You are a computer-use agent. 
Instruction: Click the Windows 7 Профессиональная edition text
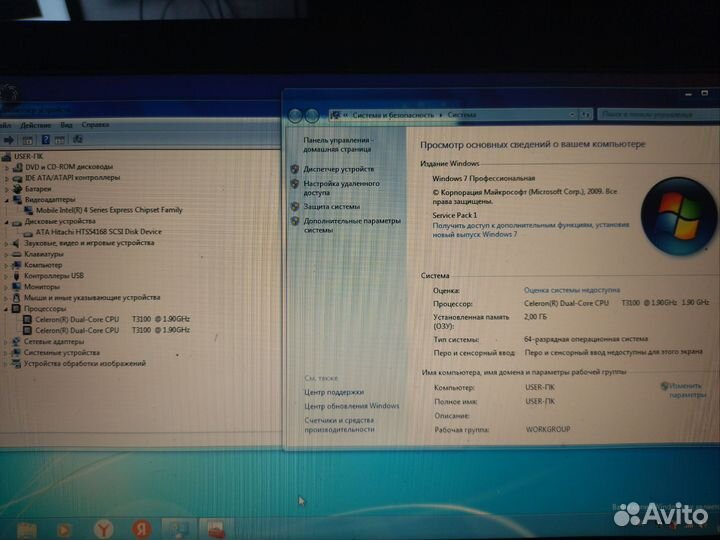point(484,178)
